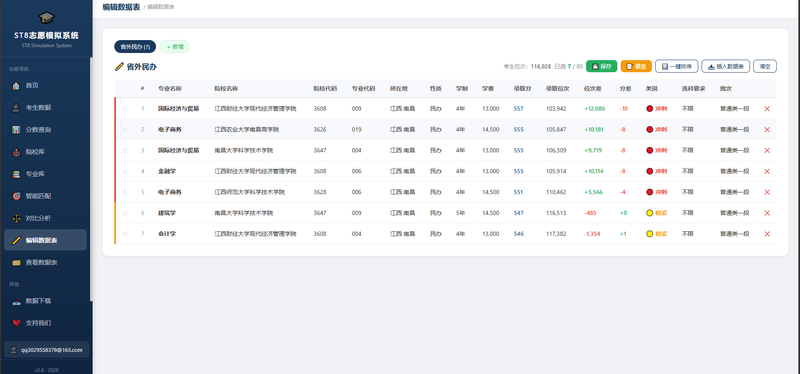Add new table with + 新增
The height and width of the screenshot is (374, 800).
tap(175, 47)
